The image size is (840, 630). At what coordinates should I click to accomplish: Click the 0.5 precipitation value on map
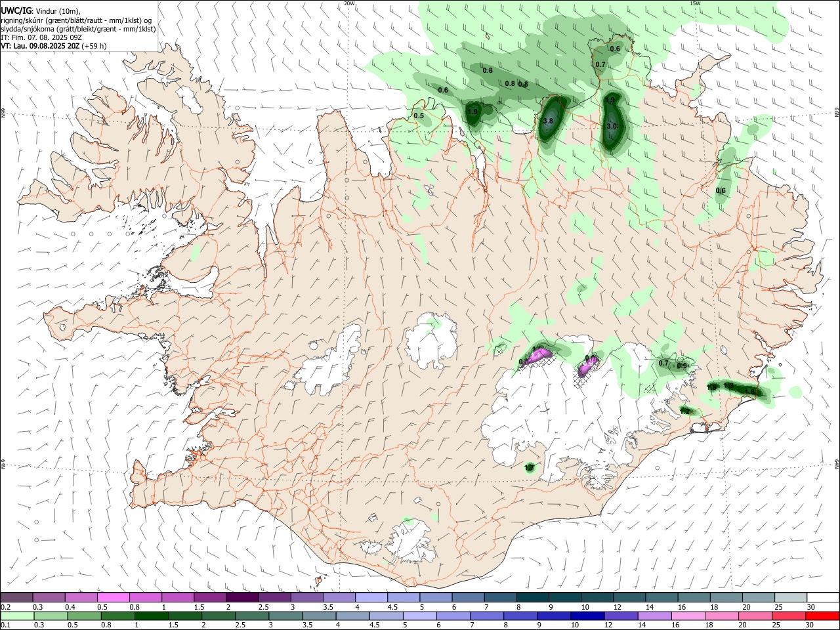click(419, 116)
